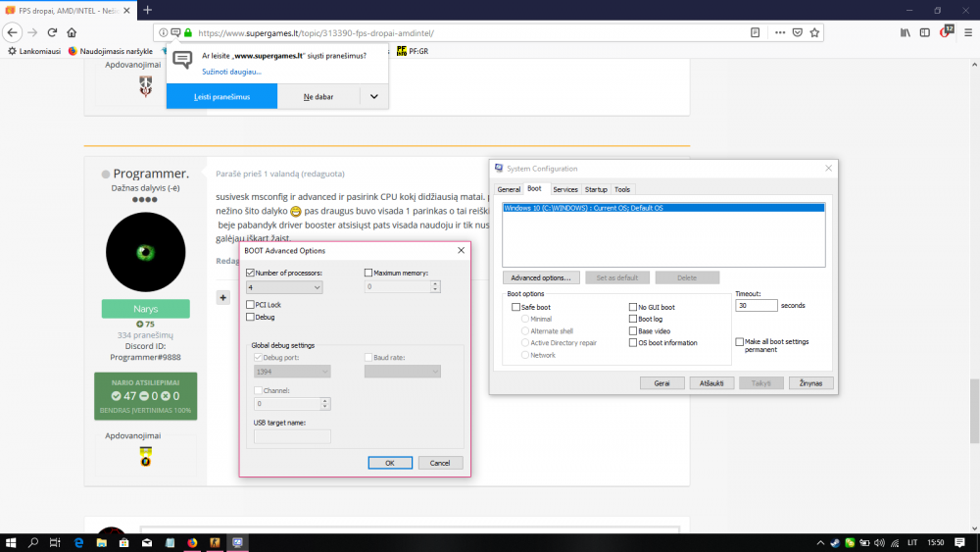Click Advanced options button

(x=541, y=277)
